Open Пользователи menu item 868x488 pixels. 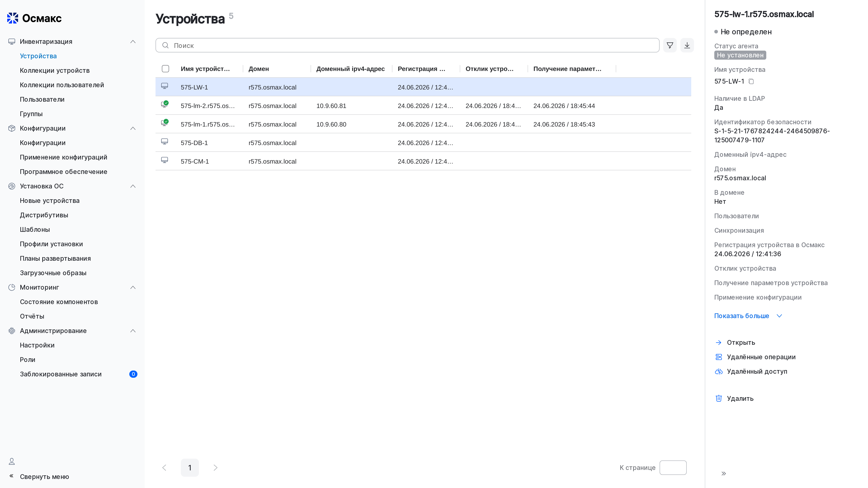(x=42, y=99)
